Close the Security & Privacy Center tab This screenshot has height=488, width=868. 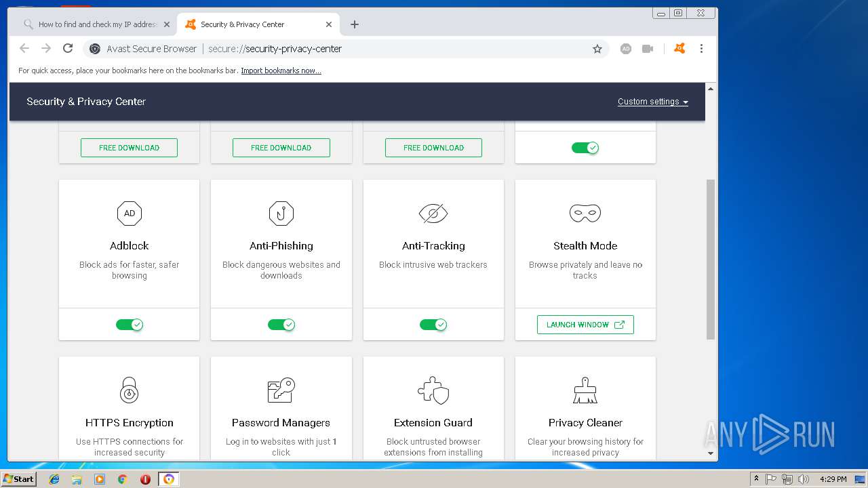pyautogui.click(x=329, y=24)
